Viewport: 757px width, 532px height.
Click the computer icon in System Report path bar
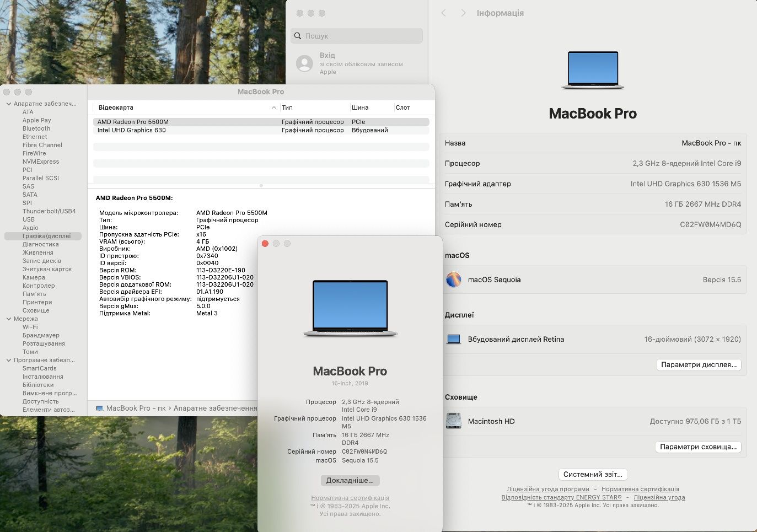tap(99, 409)
